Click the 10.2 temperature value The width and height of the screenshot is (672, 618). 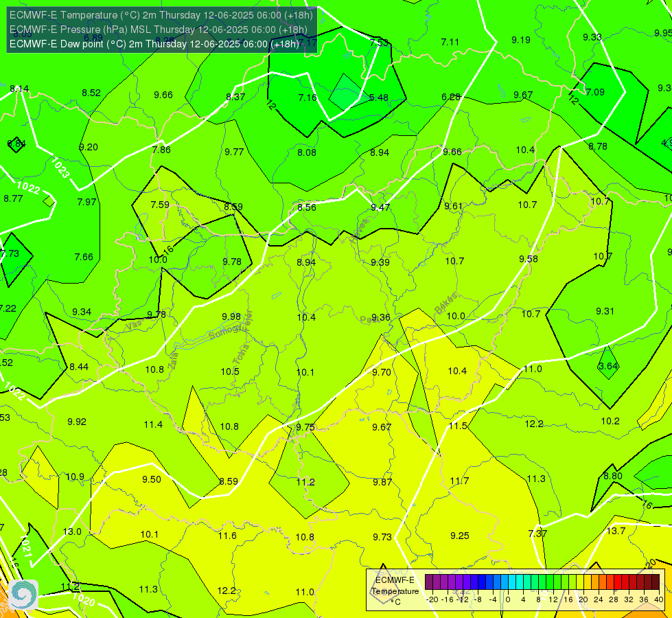tap(610, 421)
